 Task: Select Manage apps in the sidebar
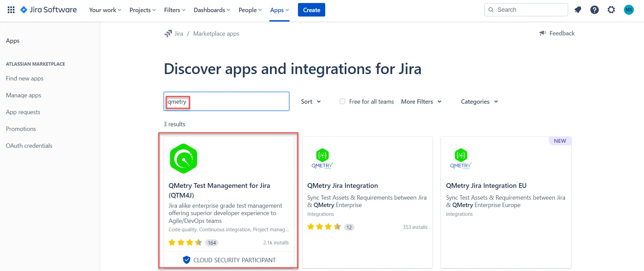[24, 95]
